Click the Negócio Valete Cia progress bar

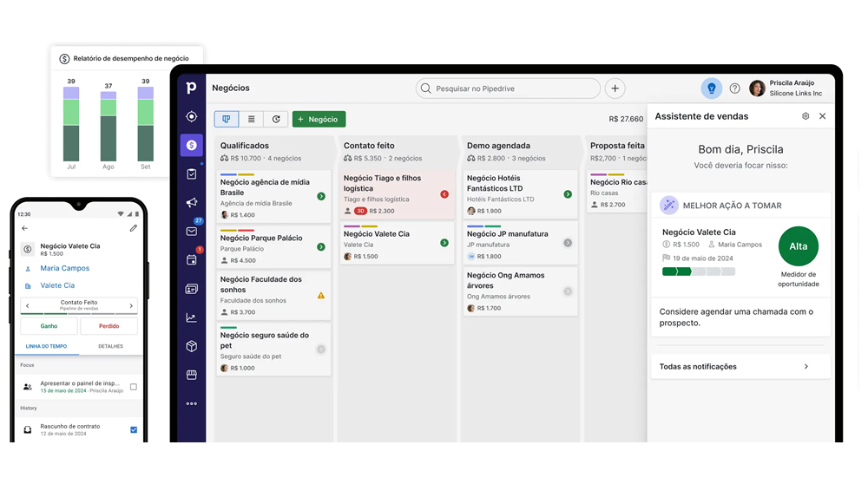point(699,271)
